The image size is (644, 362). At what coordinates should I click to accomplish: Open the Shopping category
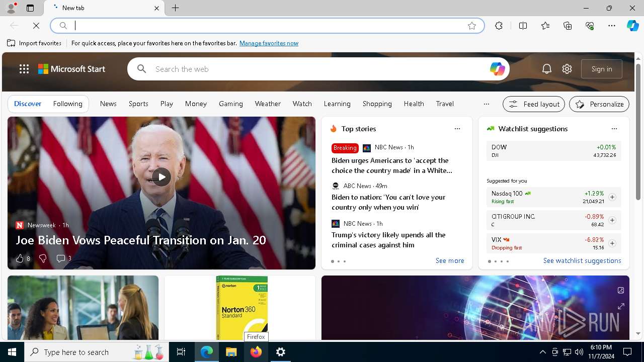click(x=377, y=104)
